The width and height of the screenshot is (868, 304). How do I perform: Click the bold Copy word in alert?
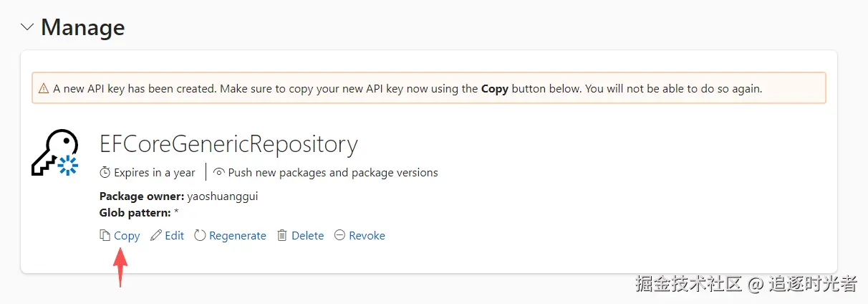[x=494, y=89]
